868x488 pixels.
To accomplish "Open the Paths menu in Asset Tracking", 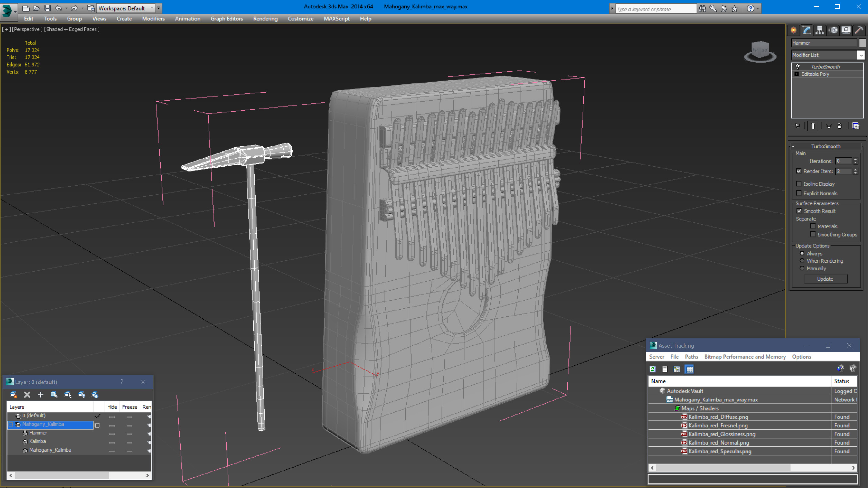I will 691,357.
